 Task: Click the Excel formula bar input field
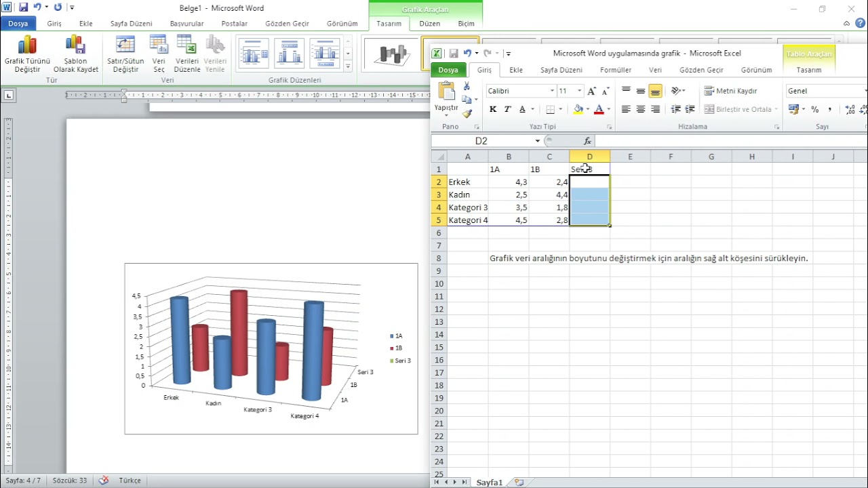(x=731, y=141)
